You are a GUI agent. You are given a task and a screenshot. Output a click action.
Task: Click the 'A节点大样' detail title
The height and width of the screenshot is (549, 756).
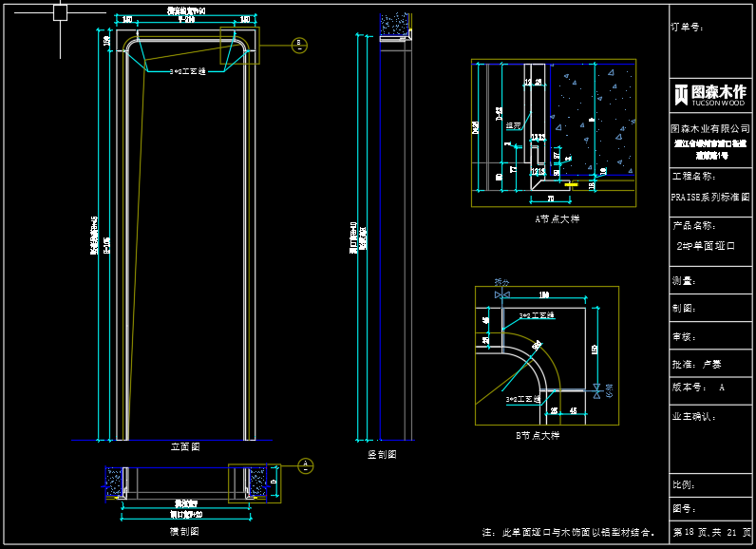click(557, 218)
